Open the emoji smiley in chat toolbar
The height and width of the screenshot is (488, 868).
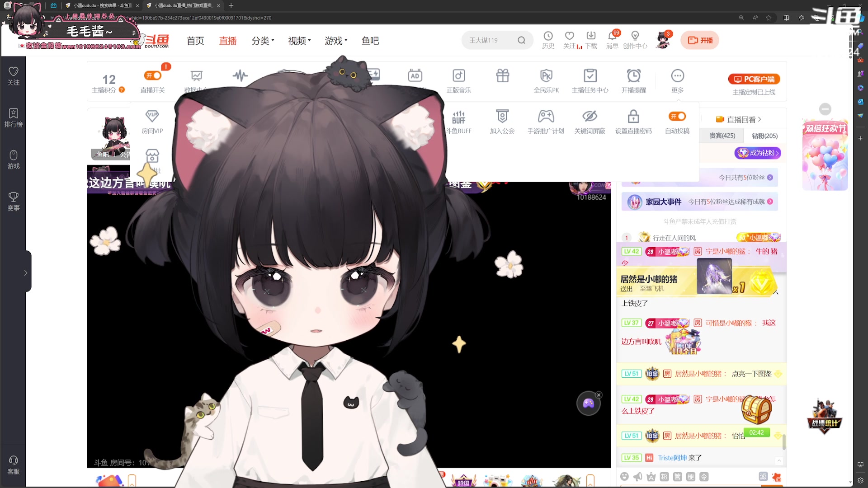coord(624,476)
